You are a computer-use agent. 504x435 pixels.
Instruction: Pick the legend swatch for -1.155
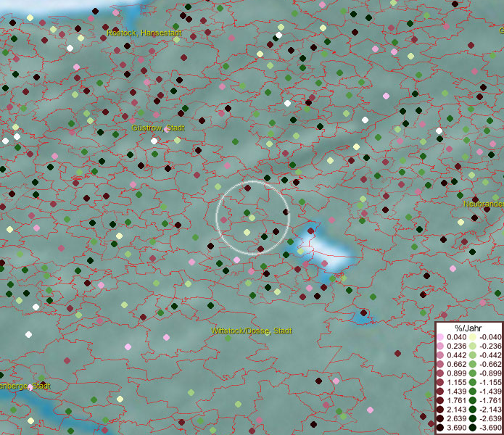[x=473, y=382]
